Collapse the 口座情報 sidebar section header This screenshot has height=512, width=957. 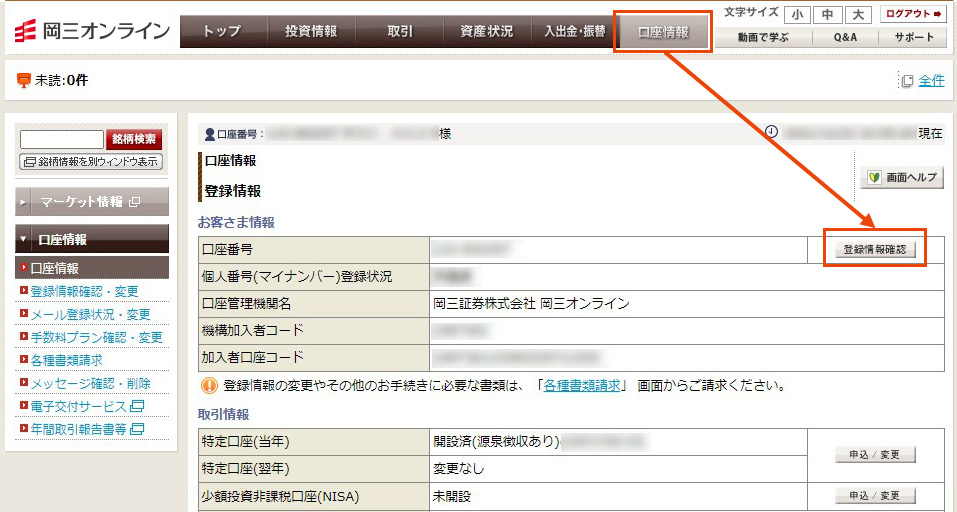point(92,239)
